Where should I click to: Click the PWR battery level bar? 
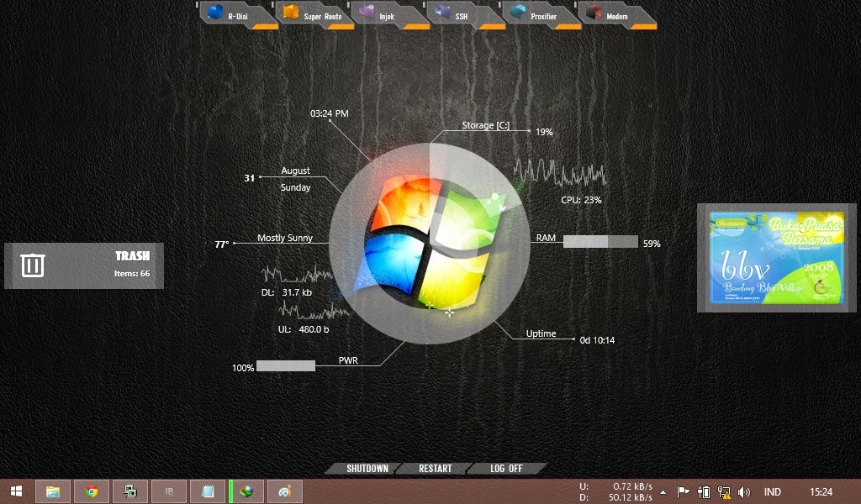(286, 365)
